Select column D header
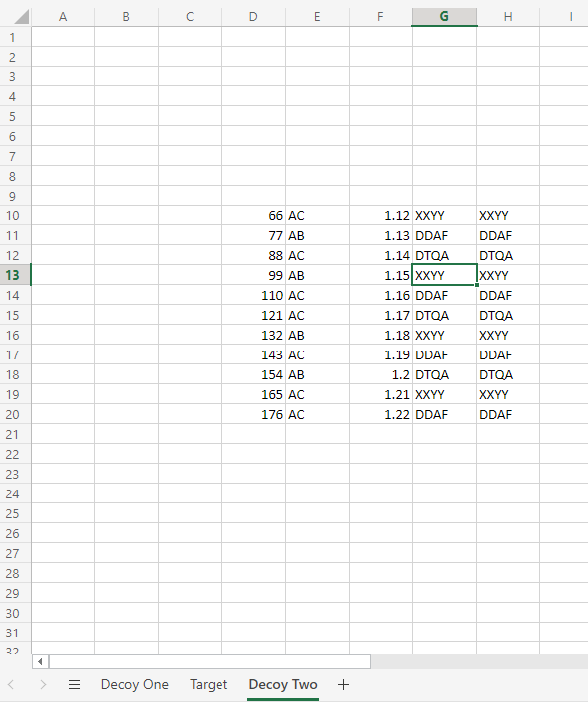This screenshot has width=588, height=702. click(254, 17)
